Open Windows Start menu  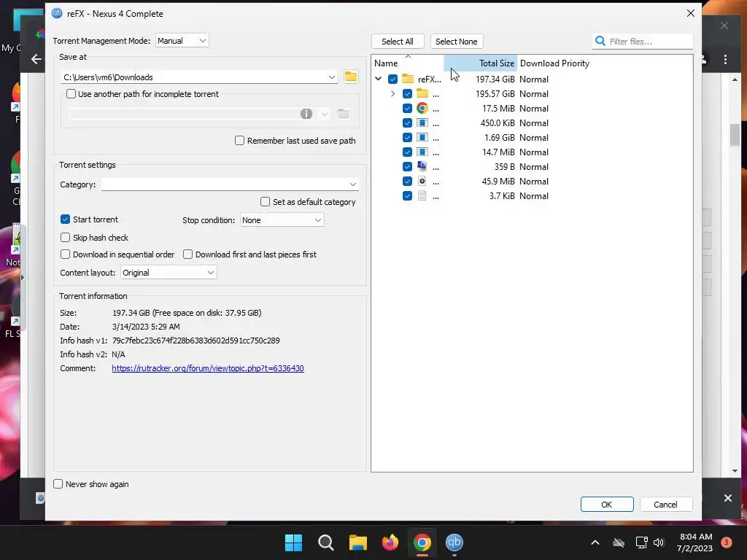293,542
